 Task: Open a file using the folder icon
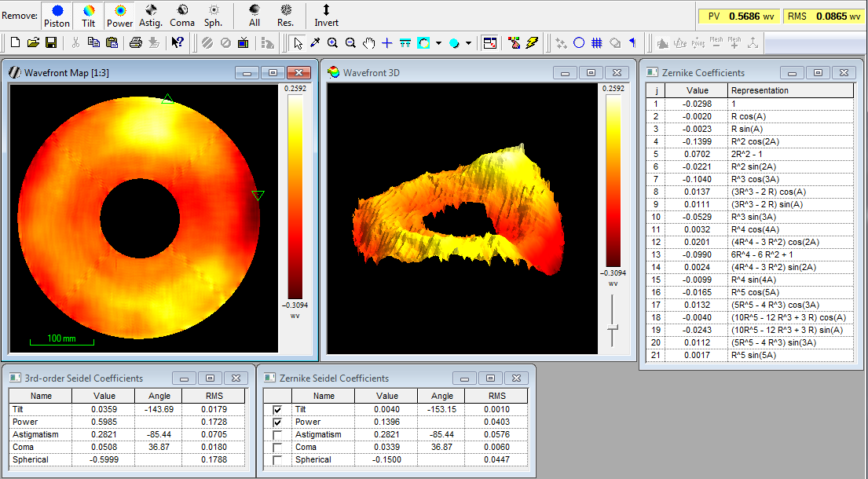point(33,43)
